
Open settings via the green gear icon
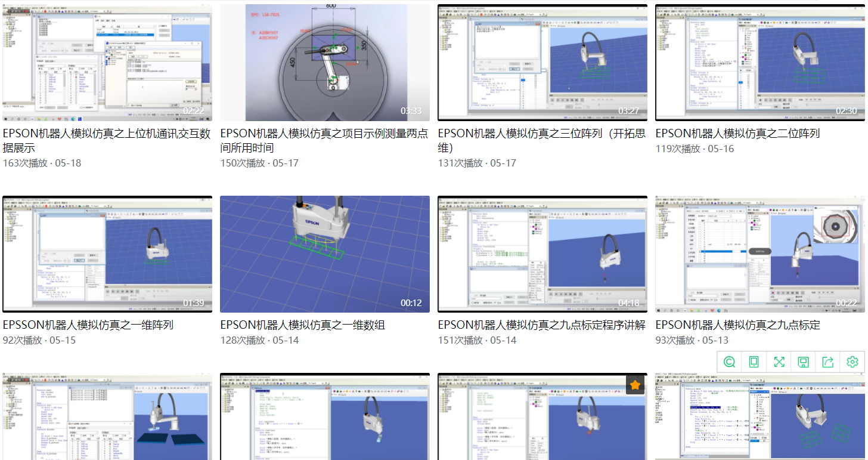tap(852, 362)
